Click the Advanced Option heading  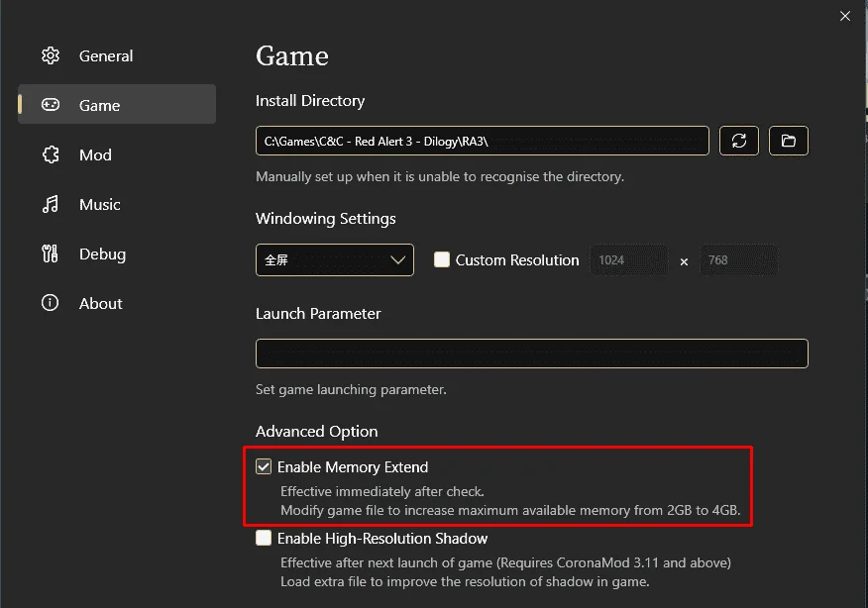(x=317, y=432)
